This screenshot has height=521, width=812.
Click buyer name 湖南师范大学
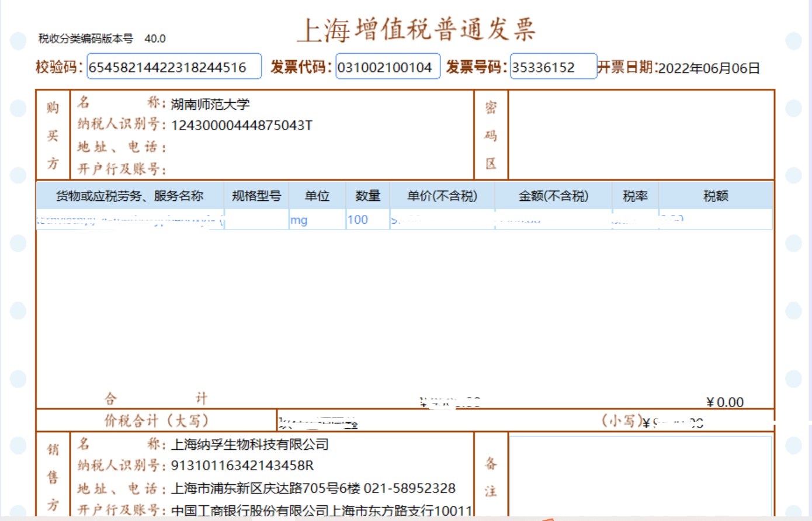click(x=210, y=105)
